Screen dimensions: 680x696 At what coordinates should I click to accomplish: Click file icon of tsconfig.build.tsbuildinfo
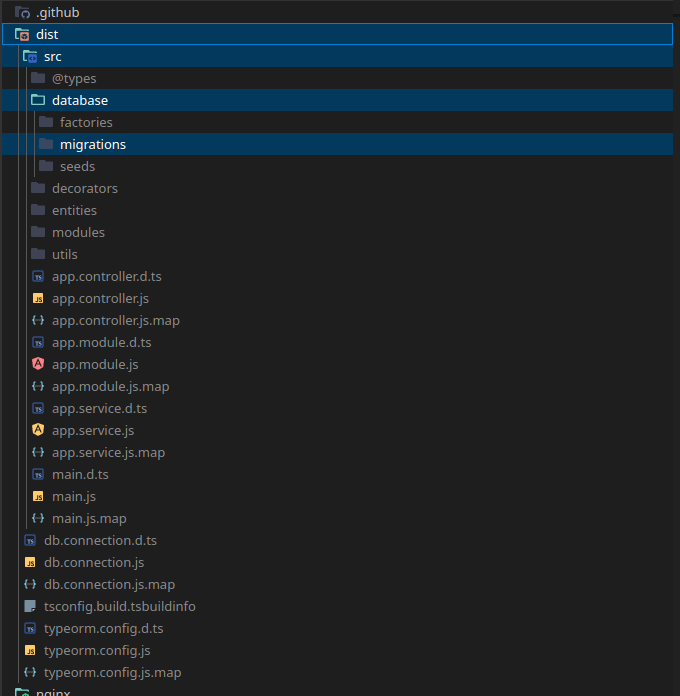point(30,606)
